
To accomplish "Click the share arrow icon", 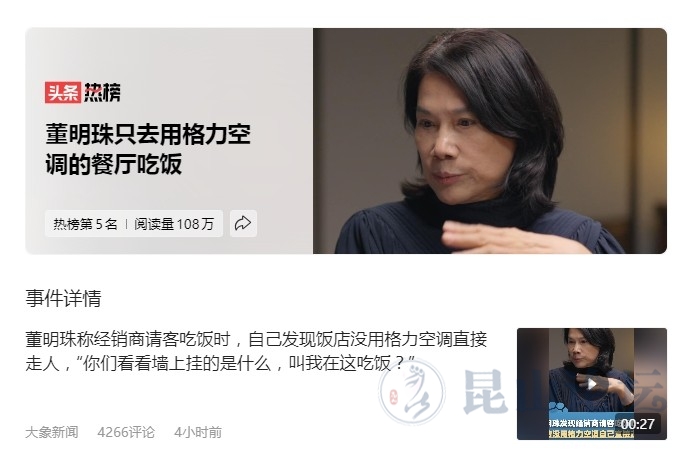I will 243,223.
